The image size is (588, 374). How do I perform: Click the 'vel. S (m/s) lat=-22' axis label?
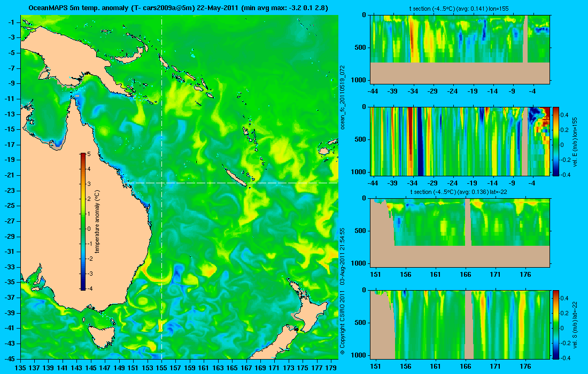tap(575, 324)
